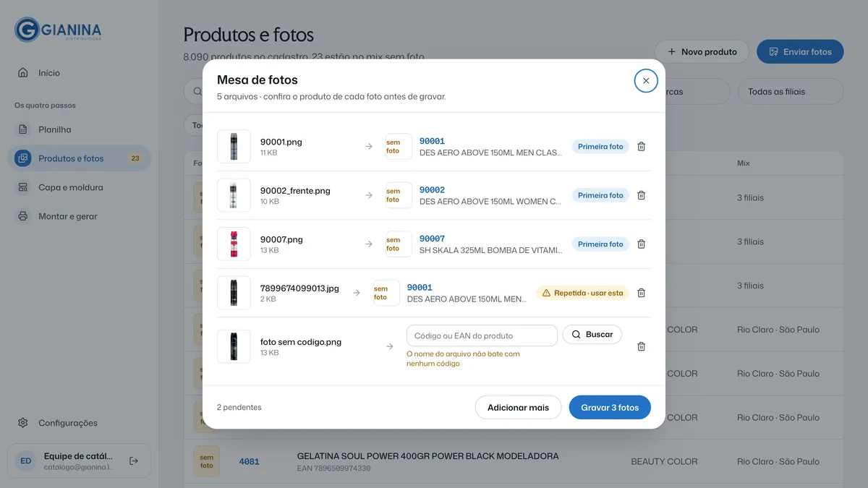
Task: Click sem foto placeholder in 90007.png row
Action: [399, 244]
